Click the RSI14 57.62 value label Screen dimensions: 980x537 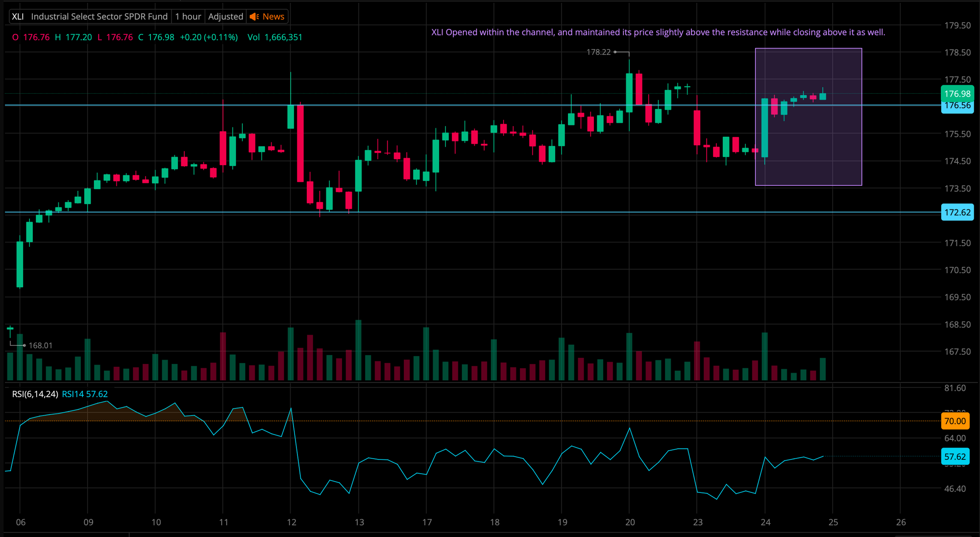[x=85, y=394]
